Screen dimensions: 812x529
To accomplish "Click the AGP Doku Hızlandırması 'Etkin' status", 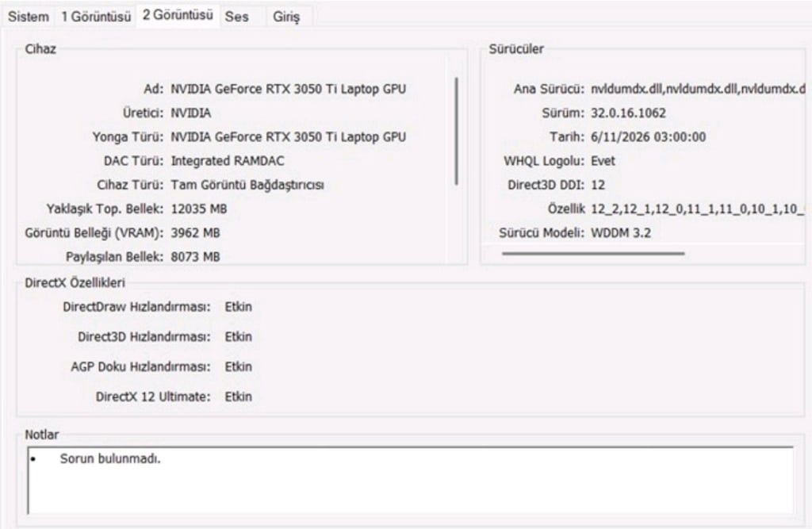I will tap(238, 367).
